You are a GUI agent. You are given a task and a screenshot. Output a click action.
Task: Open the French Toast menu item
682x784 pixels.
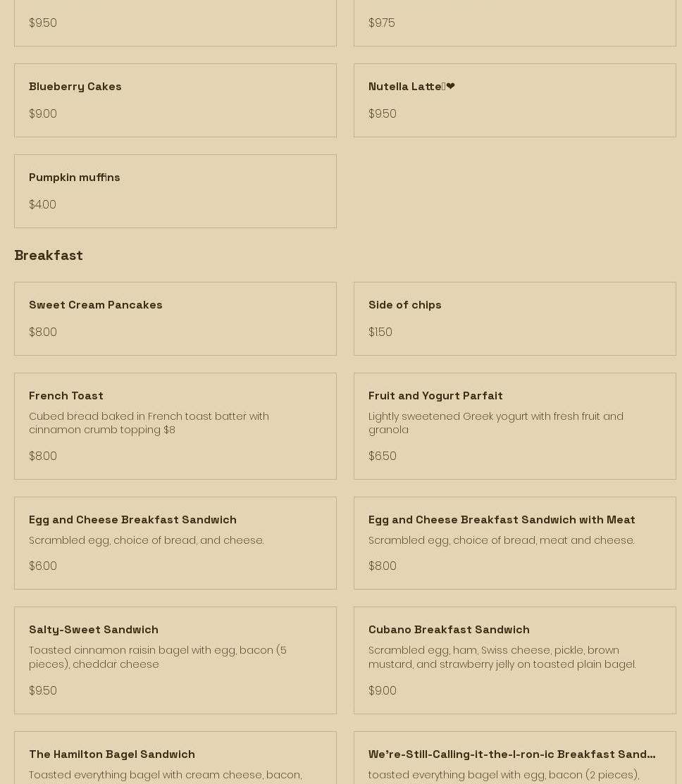66,396
